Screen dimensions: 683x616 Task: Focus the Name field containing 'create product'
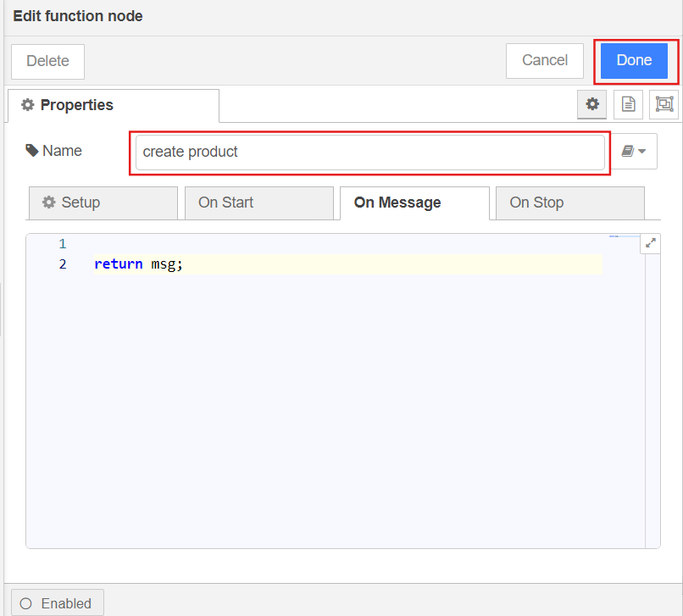tap(369, 153)
